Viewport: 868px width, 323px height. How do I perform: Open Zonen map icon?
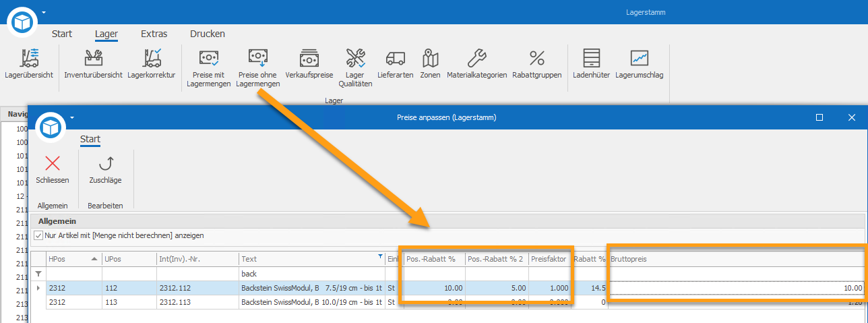430,63
